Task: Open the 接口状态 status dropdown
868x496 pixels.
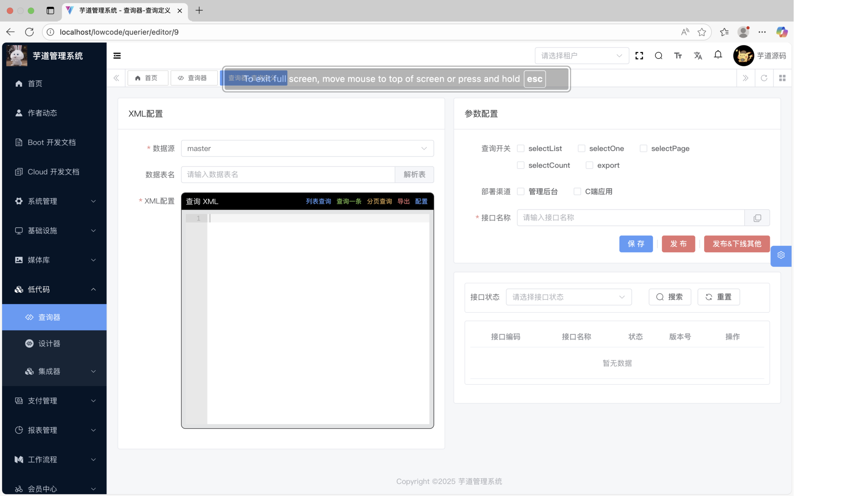Action: [x=568, y=297]
